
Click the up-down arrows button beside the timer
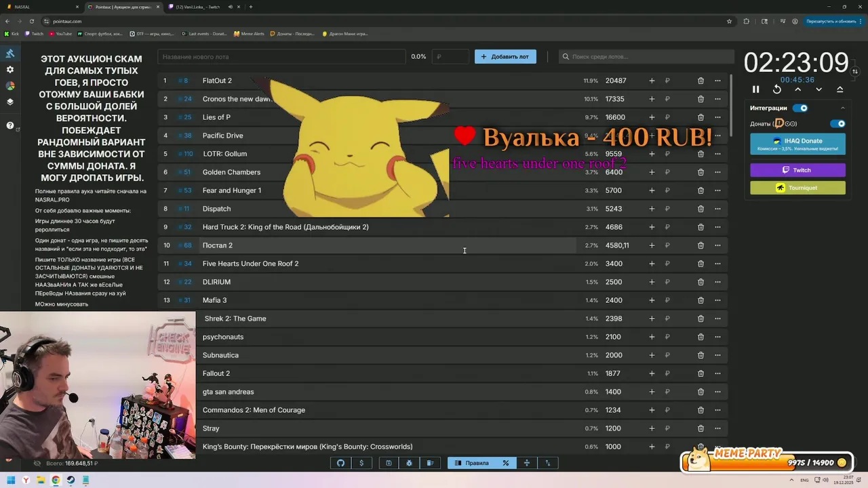(855, 71)
